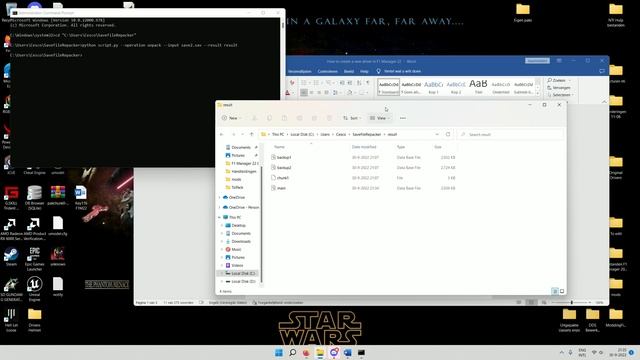Open pinned Pictures in Quick access
The image size is (640, 360).
(x=238, y=155)
